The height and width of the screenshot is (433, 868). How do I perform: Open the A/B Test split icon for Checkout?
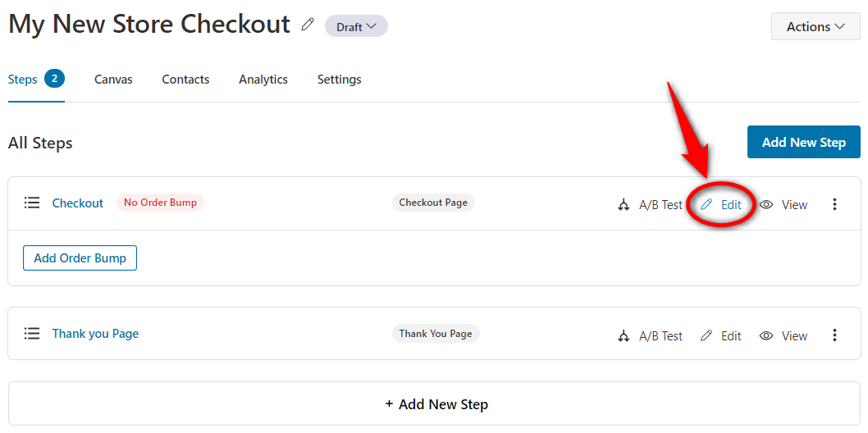(x=624, y=205)
